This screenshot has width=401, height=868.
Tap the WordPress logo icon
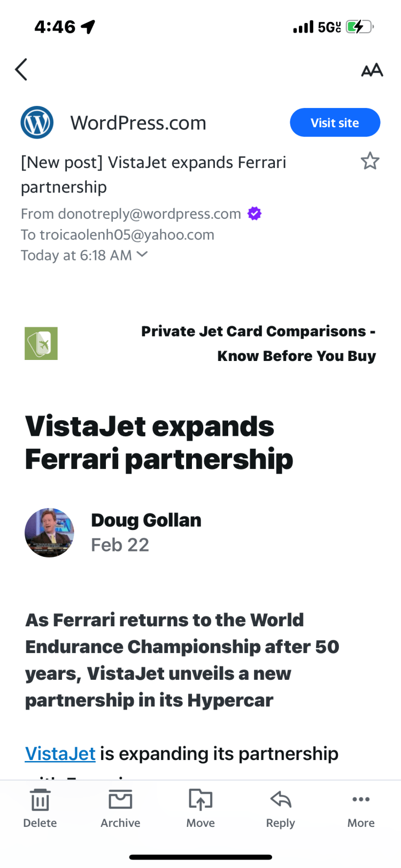(x=37, y=122)
